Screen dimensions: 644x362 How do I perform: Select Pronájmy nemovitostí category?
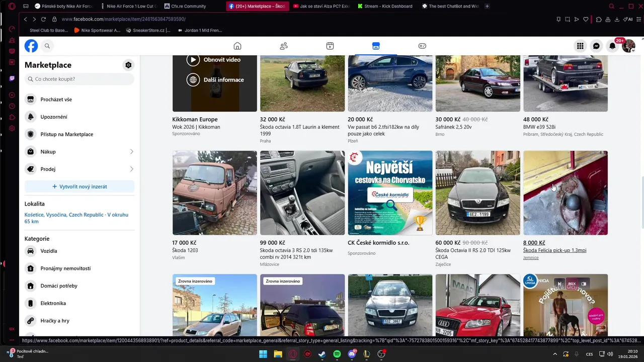79,268
